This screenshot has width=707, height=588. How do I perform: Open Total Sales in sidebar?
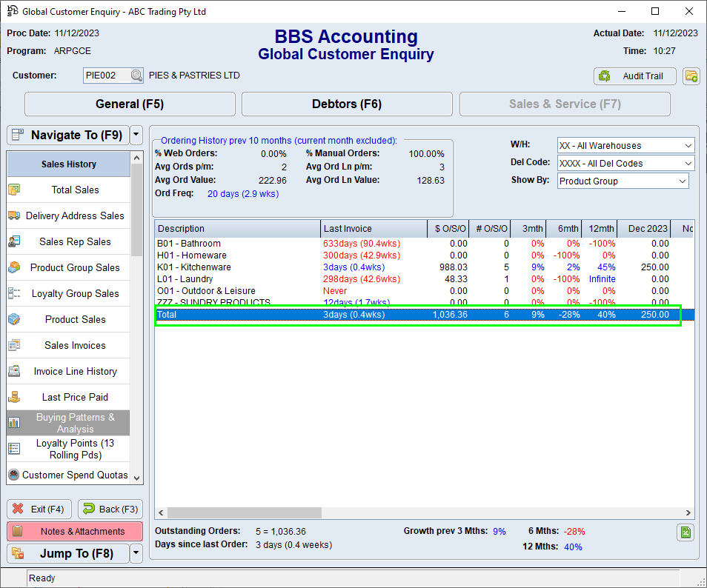pos(75,190)
